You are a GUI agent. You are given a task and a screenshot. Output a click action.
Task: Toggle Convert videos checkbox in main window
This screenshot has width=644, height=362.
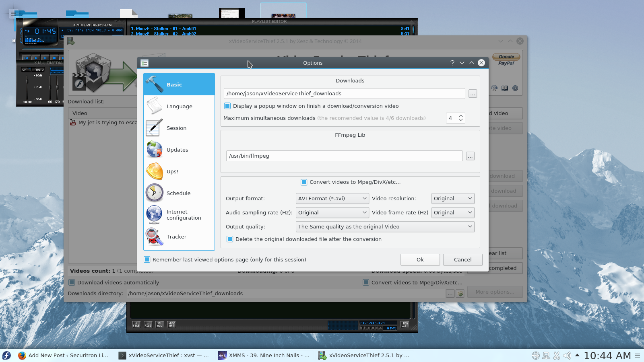coord(366,282)
